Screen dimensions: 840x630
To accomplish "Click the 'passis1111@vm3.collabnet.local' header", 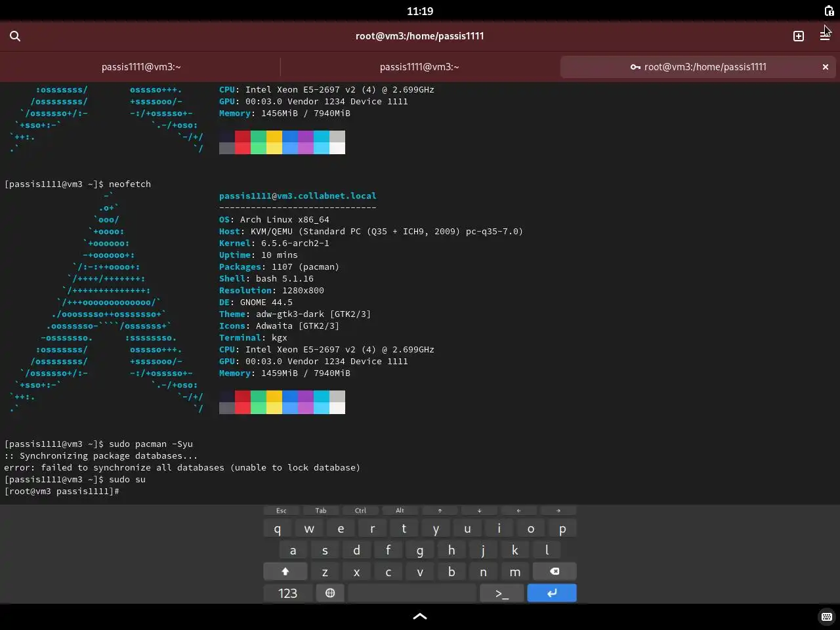I will tap(298, 196).
